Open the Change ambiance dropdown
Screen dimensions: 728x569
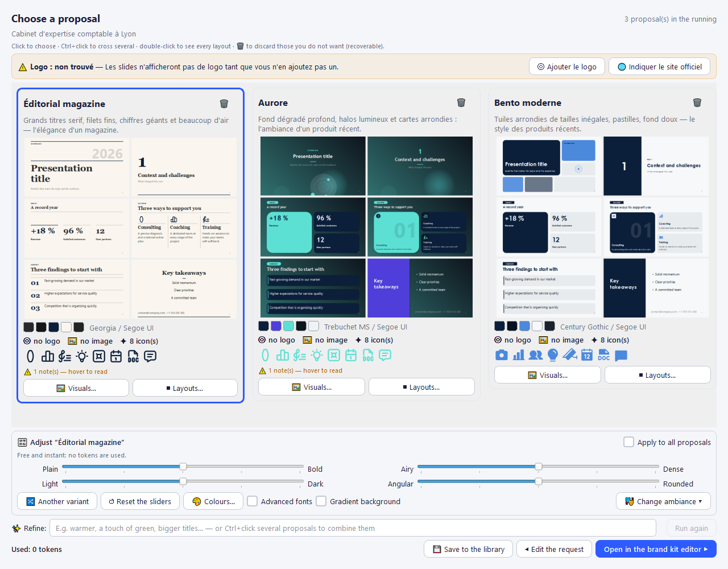[663, 501]
